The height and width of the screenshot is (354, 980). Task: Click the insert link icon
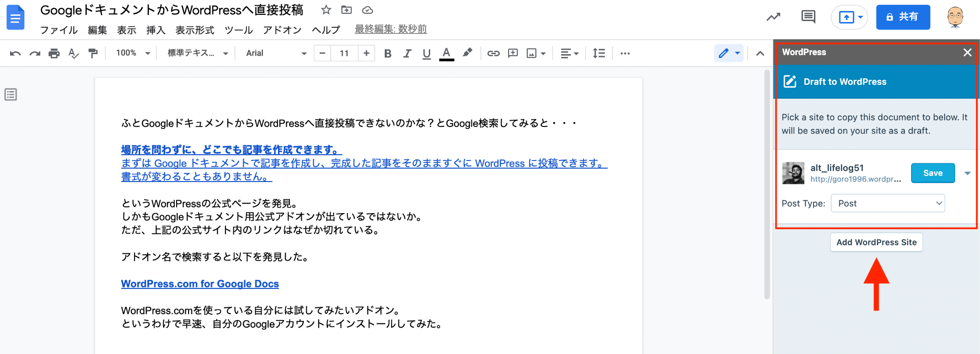(x=493, y=53)
